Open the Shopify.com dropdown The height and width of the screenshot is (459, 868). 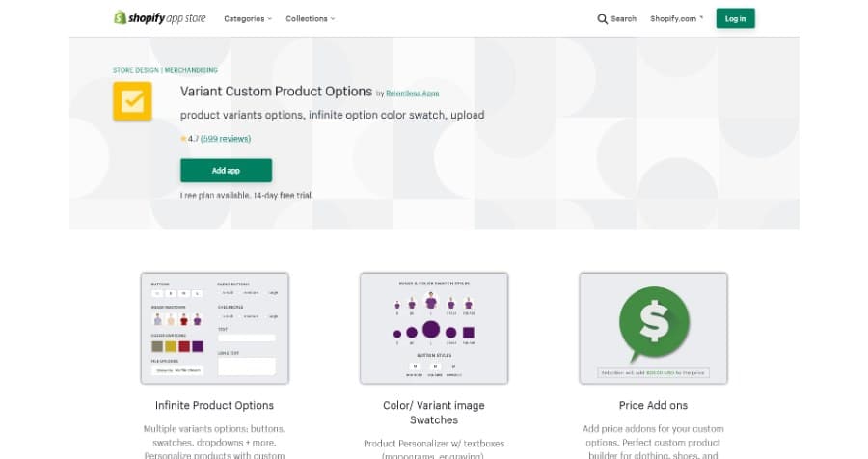(x=676, y=18)
